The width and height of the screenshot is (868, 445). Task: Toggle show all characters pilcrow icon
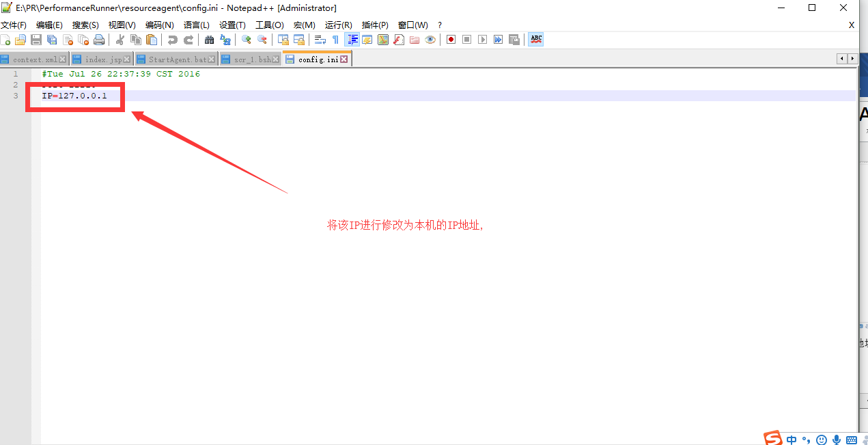tap(335, 40)
